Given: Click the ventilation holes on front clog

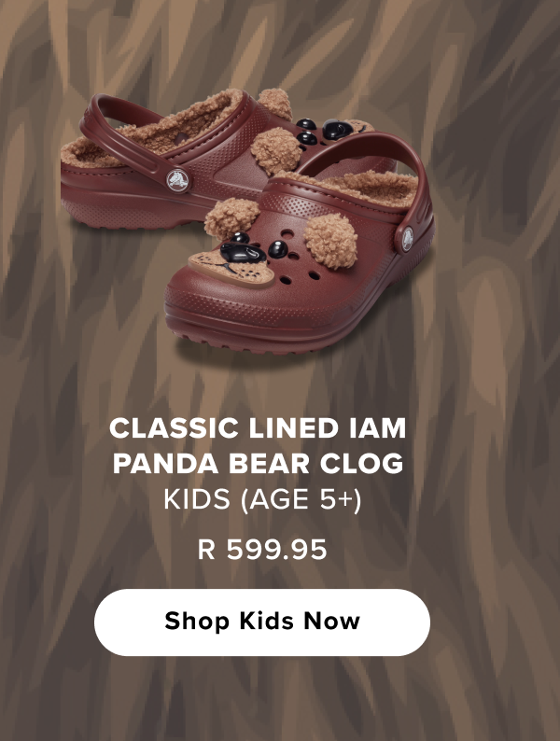Looking at the screenshot, I should pyautogui.click(x=295, y=266).
